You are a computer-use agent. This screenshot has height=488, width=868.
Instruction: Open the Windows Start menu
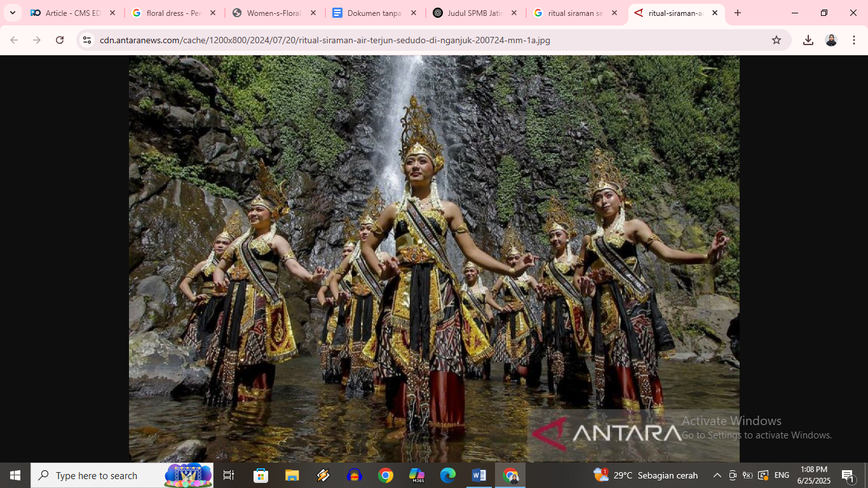point(15,475)
